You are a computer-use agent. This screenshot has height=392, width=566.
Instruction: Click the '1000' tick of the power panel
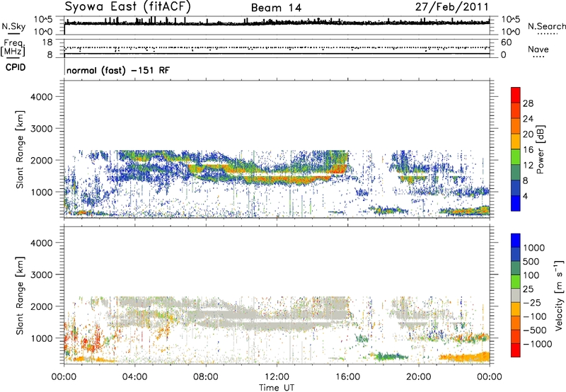pyautogui.click(x=42, y=192)
